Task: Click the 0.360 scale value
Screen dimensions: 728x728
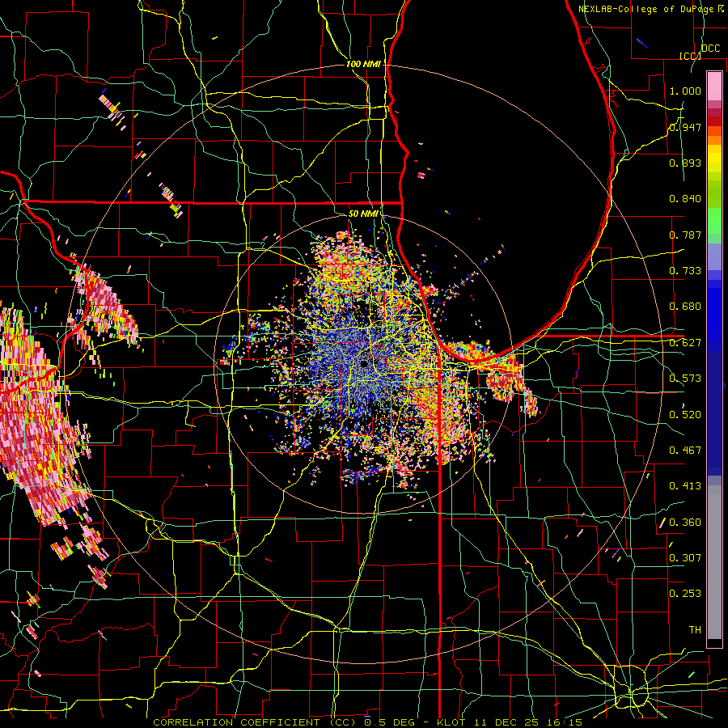Action: tap(685, 523)
